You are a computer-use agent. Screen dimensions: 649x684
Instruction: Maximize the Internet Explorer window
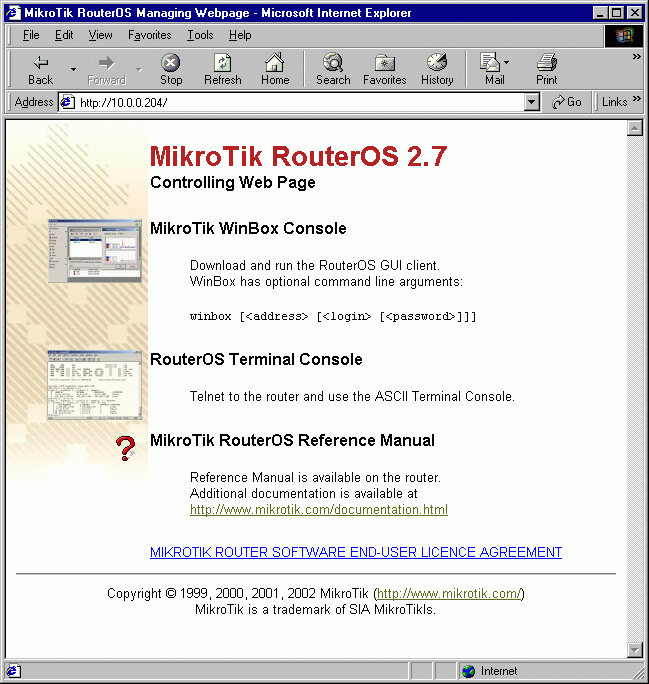[x=616, y=13]
